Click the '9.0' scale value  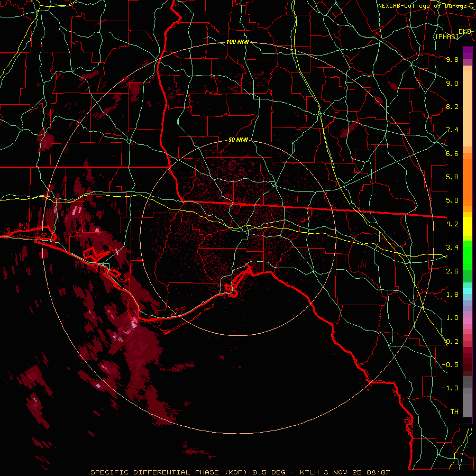coord(452,83)
